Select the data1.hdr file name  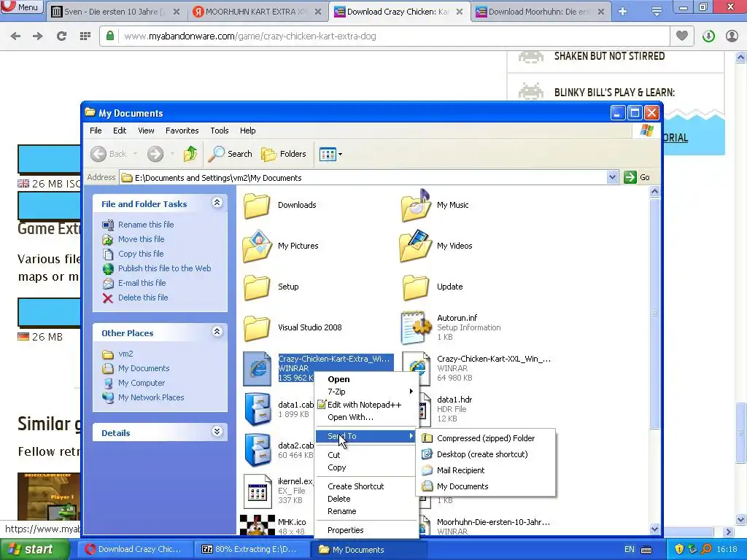pos(454,400)
